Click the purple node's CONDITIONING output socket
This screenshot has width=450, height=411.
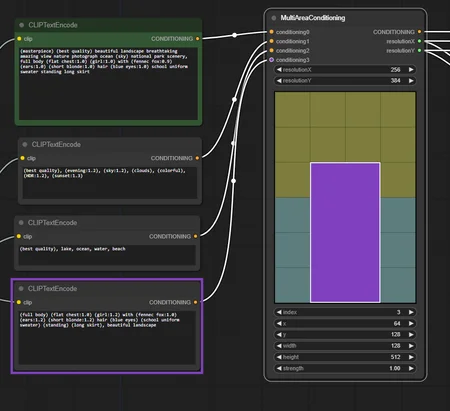point(195,302)
